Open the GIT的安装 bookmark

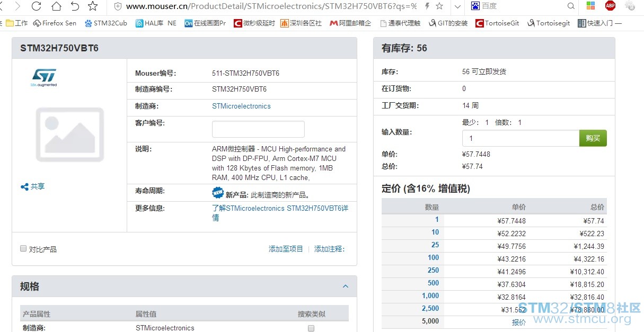448,23
